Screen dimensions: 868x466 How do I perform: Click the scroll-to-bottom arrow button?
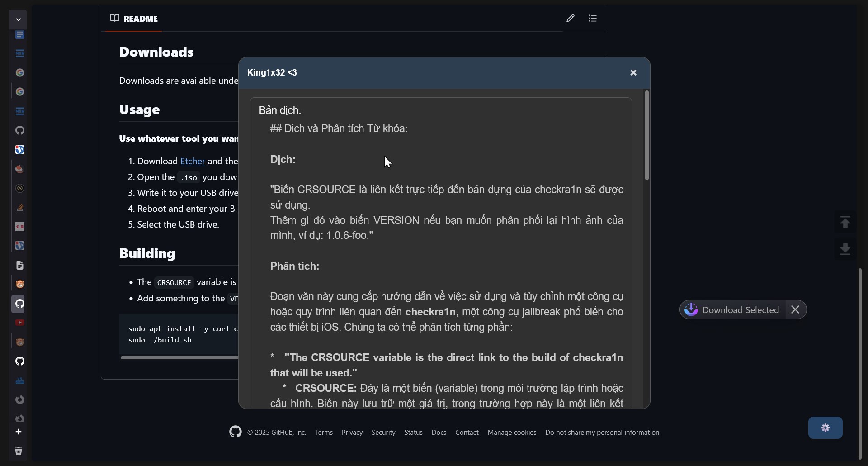tap(845, 249)
